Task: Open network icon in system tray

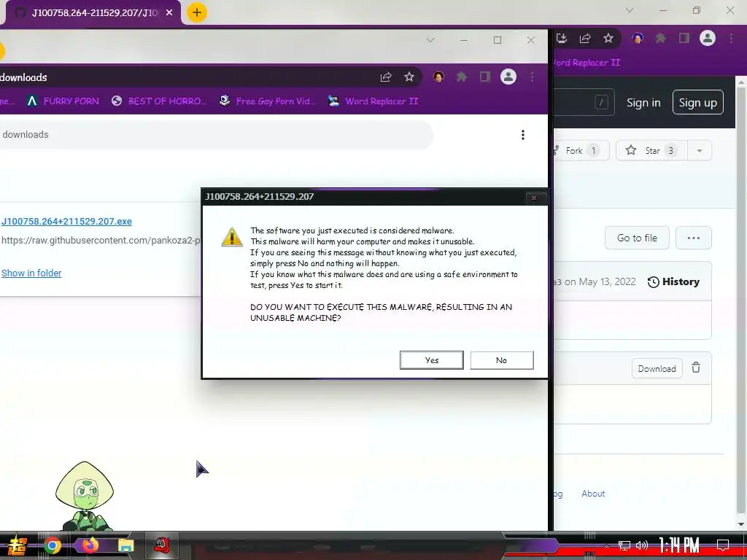Action: pyautogui.click(x=624, y=545)
